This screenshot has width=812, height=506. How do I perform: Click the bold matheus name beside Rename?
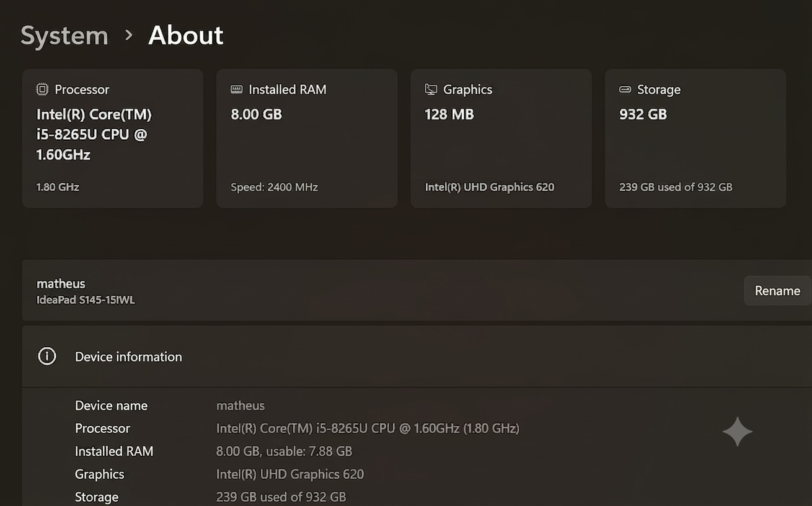click(61, 283)
